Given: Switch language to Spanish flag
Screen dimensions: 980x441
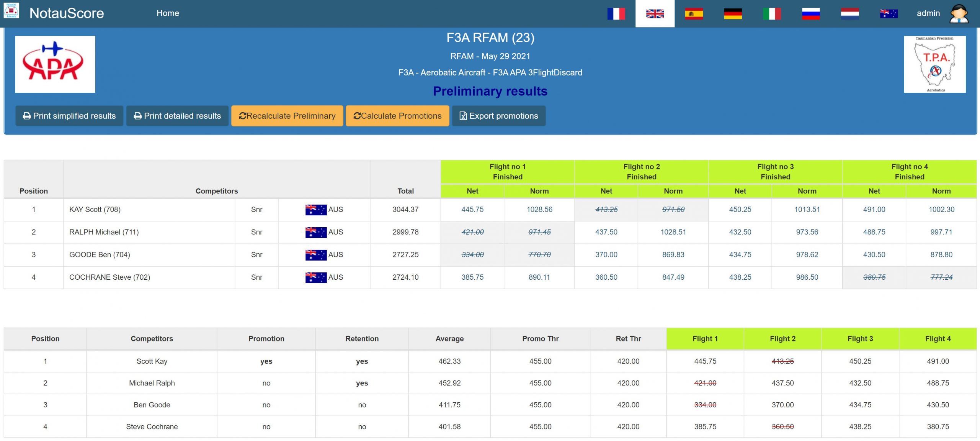Looking at the screenshot, I should (x=694, y=14).
